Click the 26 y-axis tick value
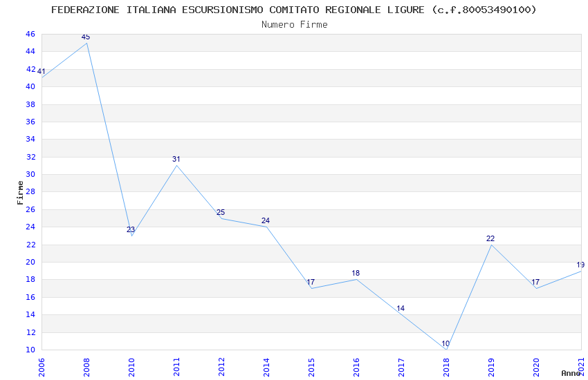The width and height of the screenshot is (588, 380). pyautogui.click(x=30, y=209)
